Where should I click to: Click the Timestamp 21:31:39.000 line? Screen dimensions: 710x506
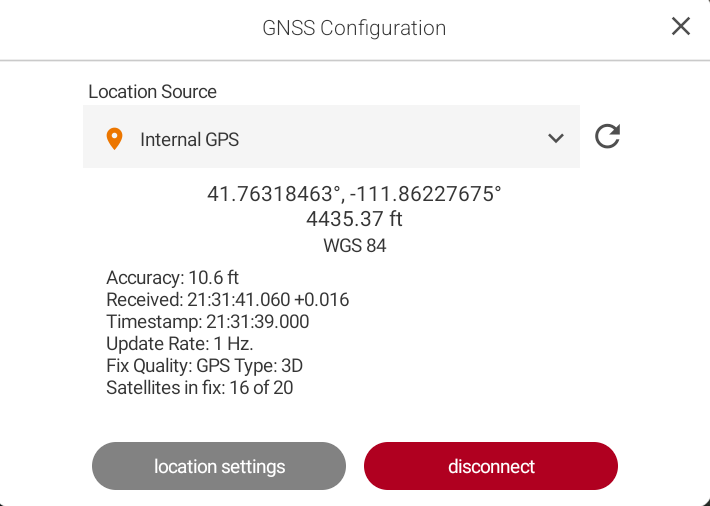click(207, 322)
